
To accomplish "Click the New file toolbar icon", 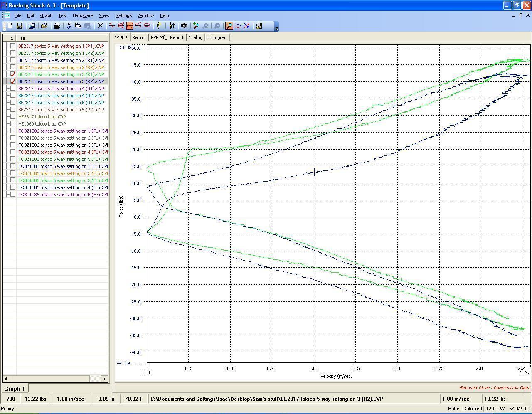I will pos(10,26).
